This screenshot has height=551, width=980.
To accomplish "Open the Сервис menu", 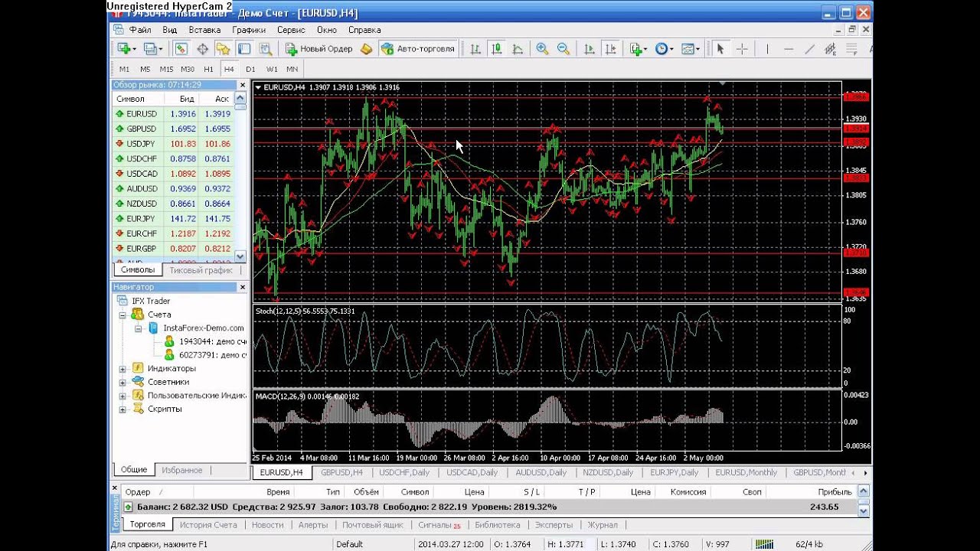I will (x=291, y=30).
